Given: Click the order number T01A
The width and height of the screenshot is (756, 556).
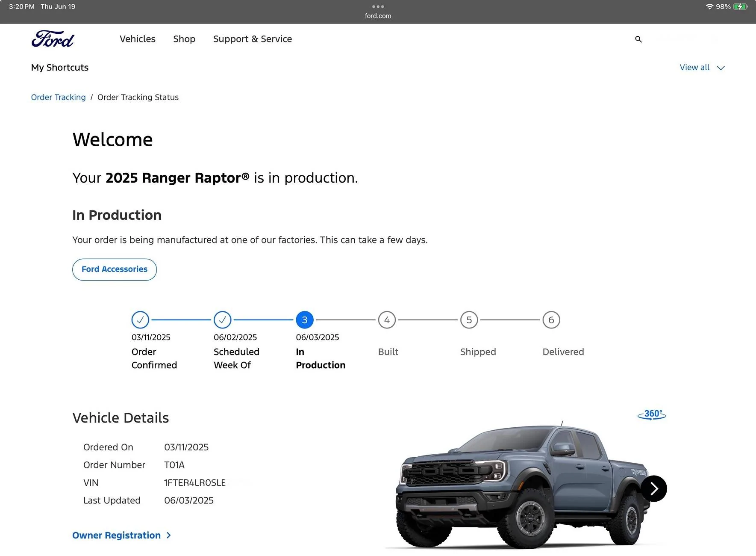Looking at the screenshot, I should 174,465.
